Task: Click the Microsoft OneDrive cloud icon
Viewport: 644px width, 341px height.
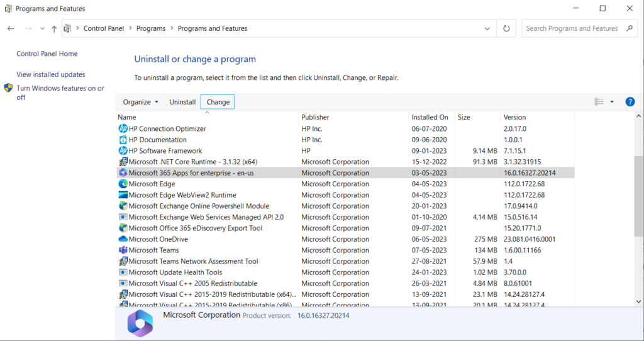Action: pyautogui.click(x=123, y=239)
